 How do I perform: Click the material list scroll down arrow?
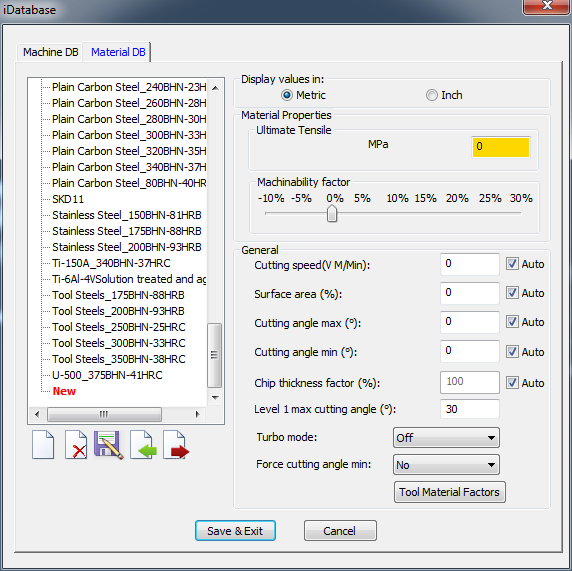point(215,398)
